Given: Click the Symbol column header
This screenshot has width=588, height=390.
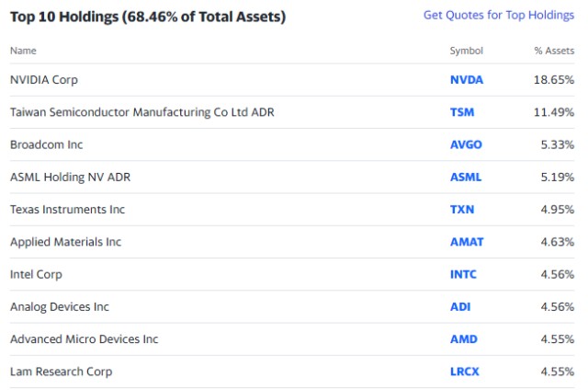Looking at the screenshot, I should 466,51.
